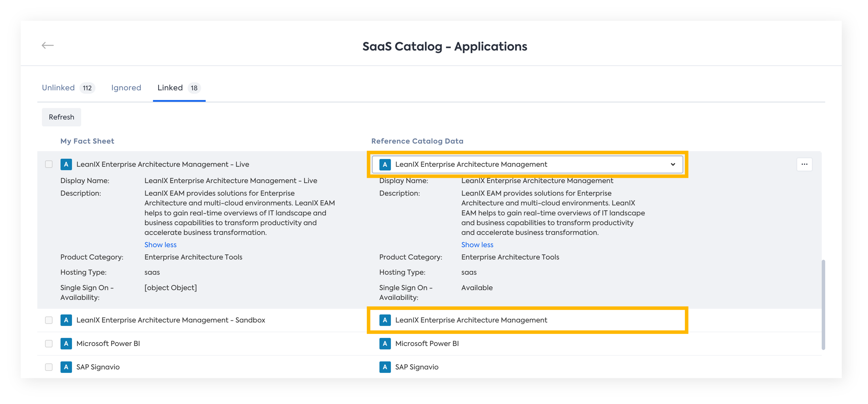Click catalog Application icon for Microsoft Power BI
This screenshot has width=868, height=404.
click(385, 343)
